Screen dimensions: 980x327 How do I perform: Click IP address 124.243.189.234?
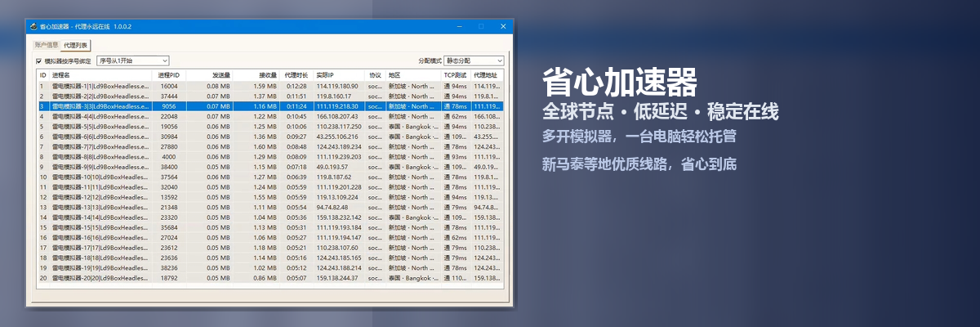click(339, 146)
